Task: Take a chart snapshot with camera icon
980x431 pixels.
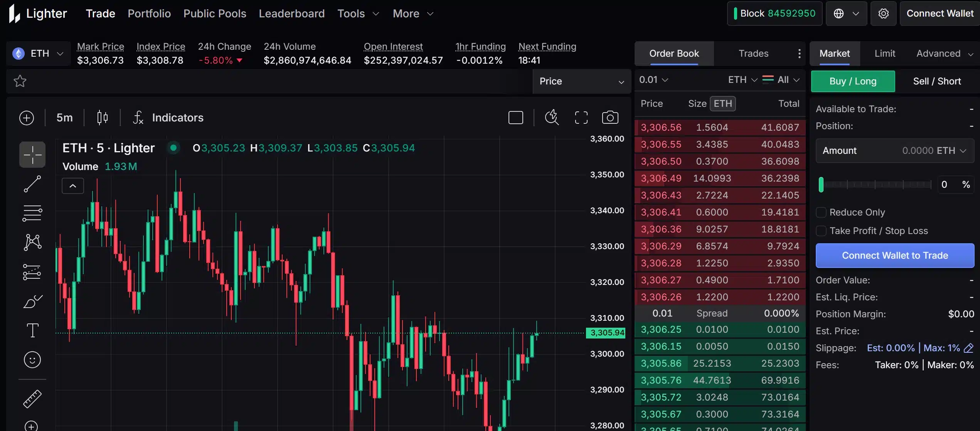Action: (x=610, y=118)
